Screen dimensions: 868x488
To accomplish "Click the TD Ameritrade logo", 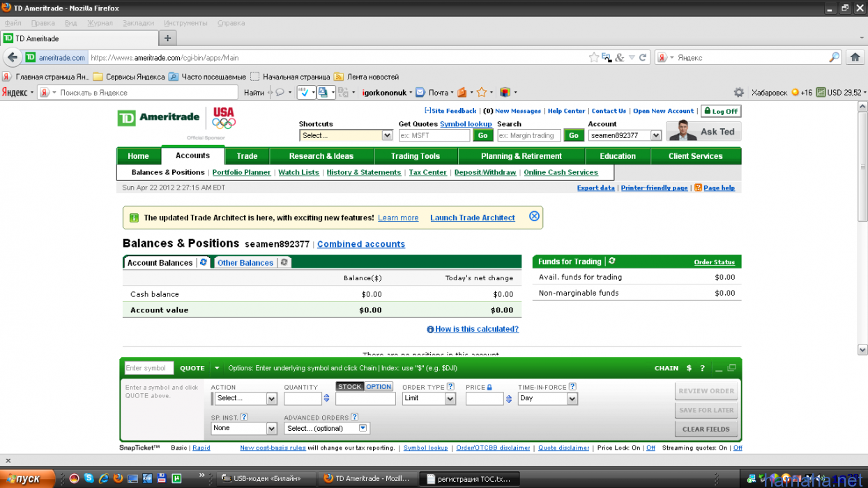I will (x=158, y=118).
